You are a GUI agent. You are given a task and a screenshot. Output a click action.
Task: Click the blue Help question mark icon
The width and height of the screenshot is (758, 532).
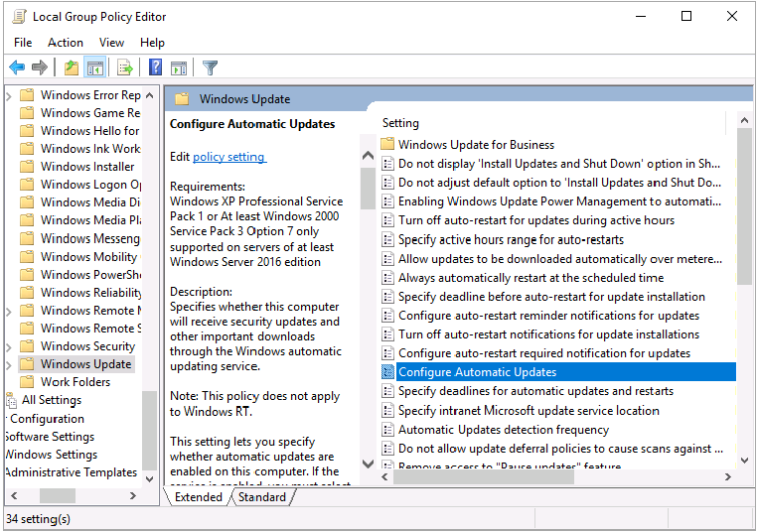pyautogui.click(x=155, y=67)
